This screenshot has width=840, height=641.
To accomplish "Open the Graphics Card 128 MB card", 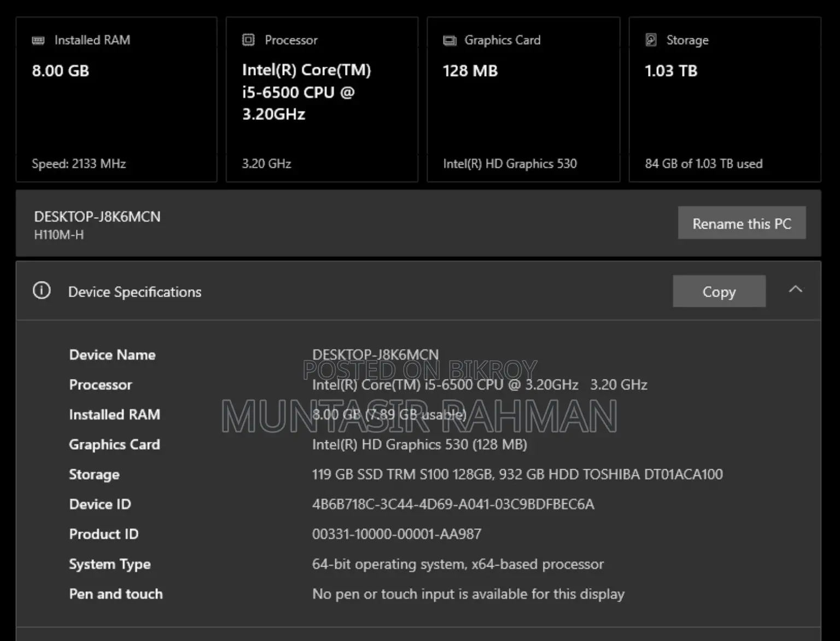I will click(x=523, y=100).
